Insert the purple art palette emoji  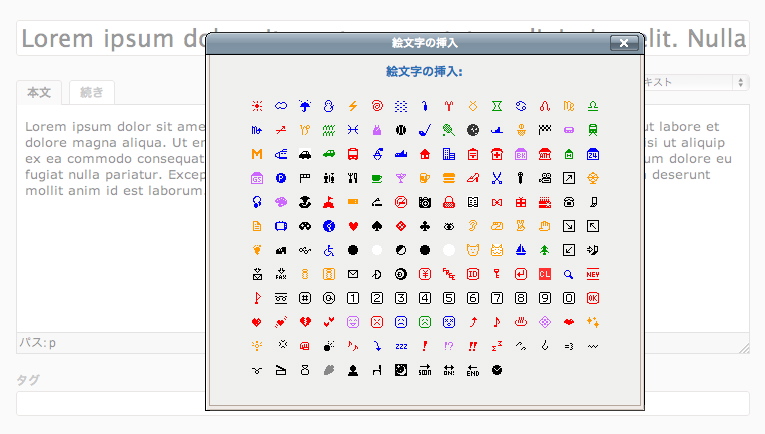tap(281, 202)
